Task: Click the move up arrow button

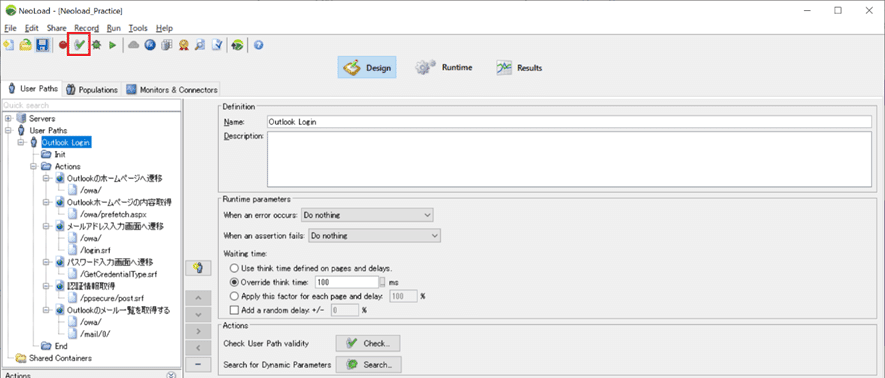Action: point(198,298)
